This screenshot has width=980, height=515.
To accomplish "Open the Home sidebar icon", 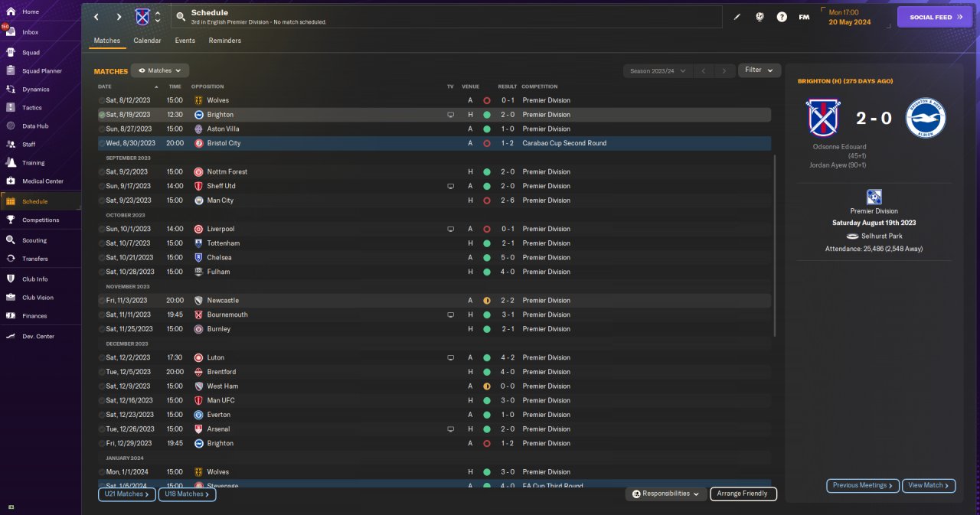I will (x=11, y=11).
